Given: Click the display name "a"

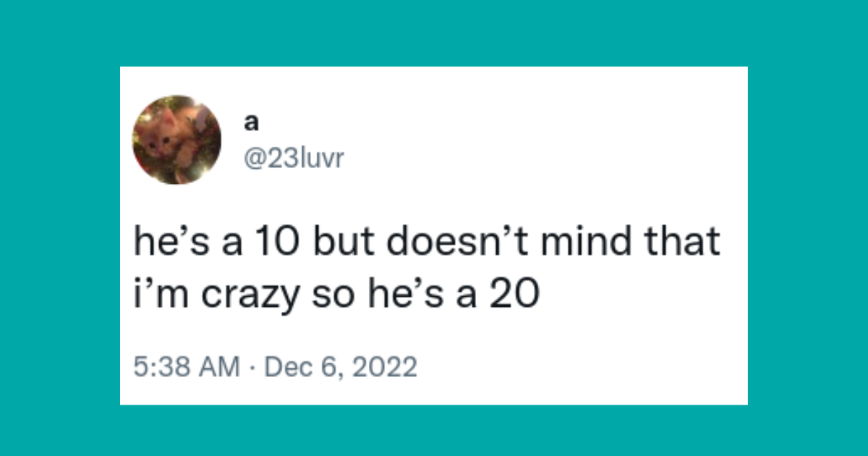Looking at the screenshot, I should coord(250,124).
